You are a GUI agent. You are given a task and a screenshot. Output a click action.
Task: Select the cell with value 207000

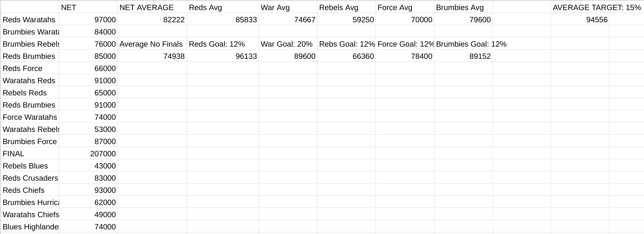click(x=88, y=154)
